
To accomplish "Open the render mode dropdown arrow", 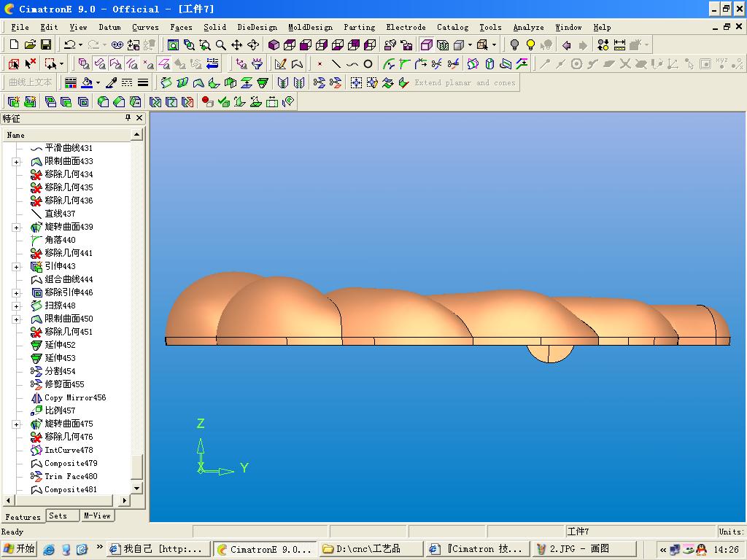I will pos(471,45).
